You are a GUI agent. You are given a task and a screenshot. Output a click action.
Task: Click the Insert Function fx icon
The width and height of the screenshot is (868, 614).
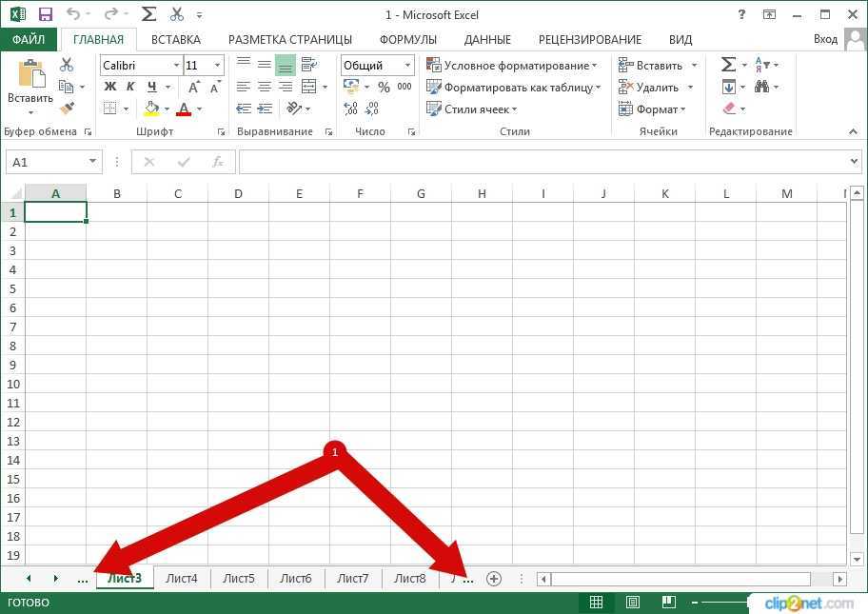pyautogui.click(x=218, y=162)
